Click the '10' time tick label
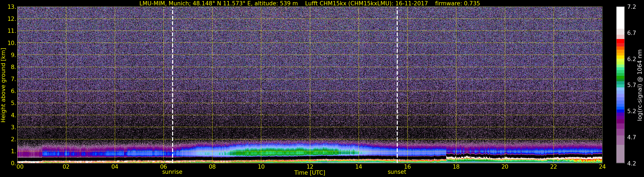The image size is (644, 177). [261, 167]
